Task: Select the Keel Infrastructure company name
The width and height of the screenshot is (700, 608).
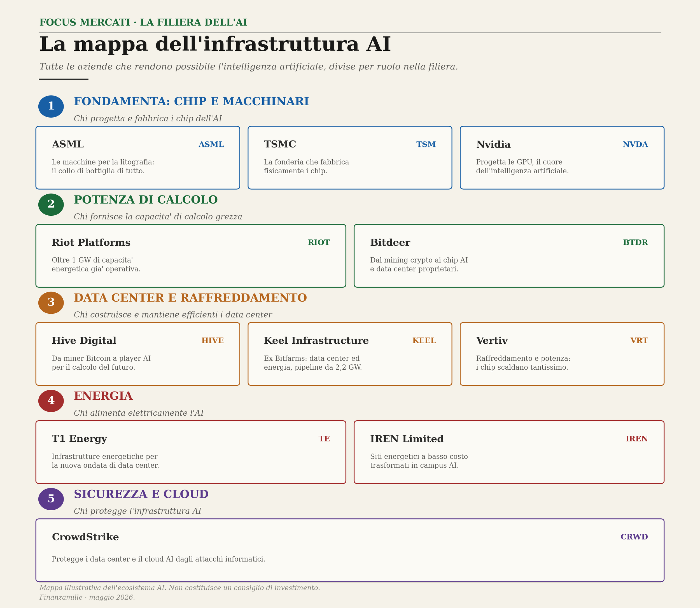Action: (x=316, y=341)
